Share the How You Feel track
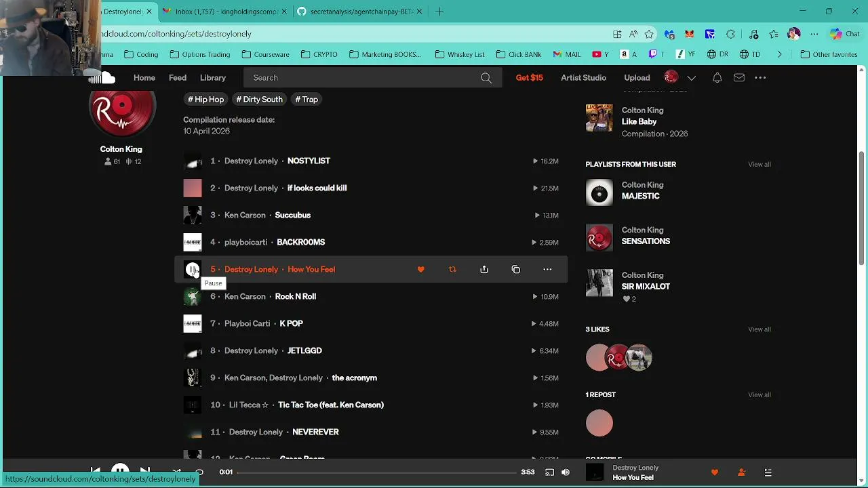This screenshot has width=868, height=488. (x=484, y=269)
